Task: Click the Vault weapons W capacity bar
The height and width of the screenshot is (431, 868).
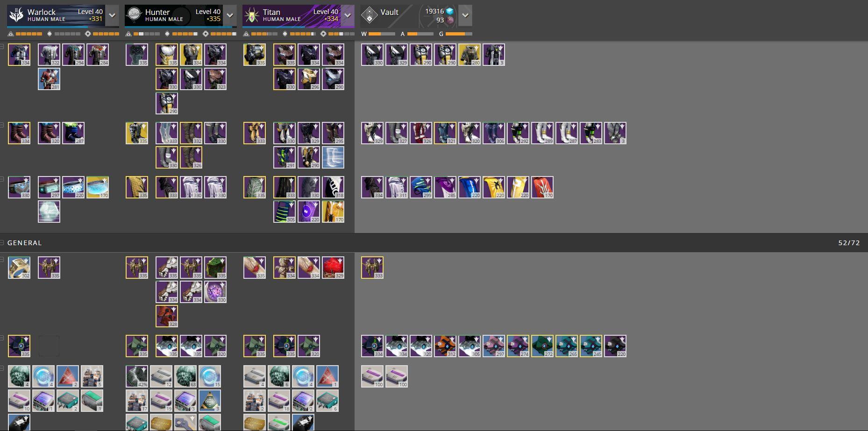Action: click(x=382, y=34)
